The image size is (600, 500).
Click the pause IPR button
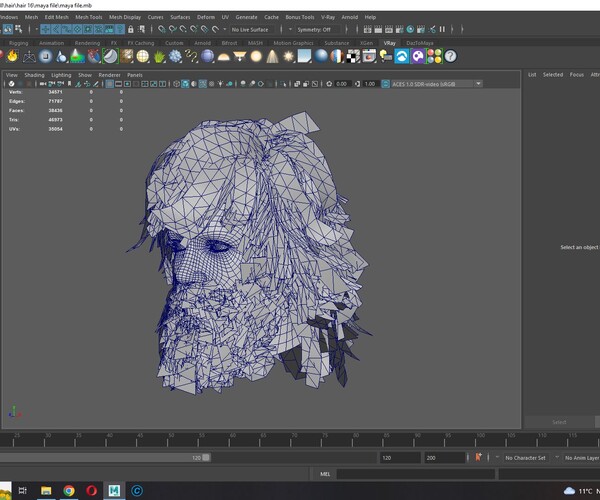pyautogui.click(x=442, y=29)
